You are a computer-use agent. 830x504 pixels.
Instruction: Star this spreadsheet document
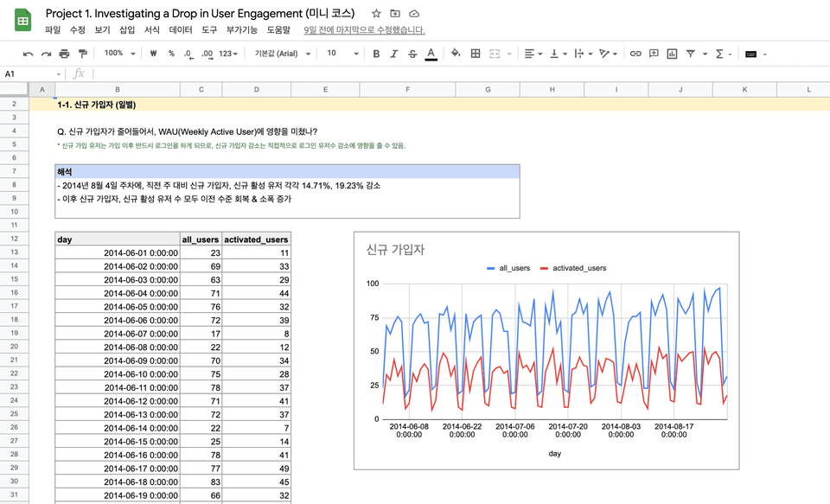click(376, 14)
